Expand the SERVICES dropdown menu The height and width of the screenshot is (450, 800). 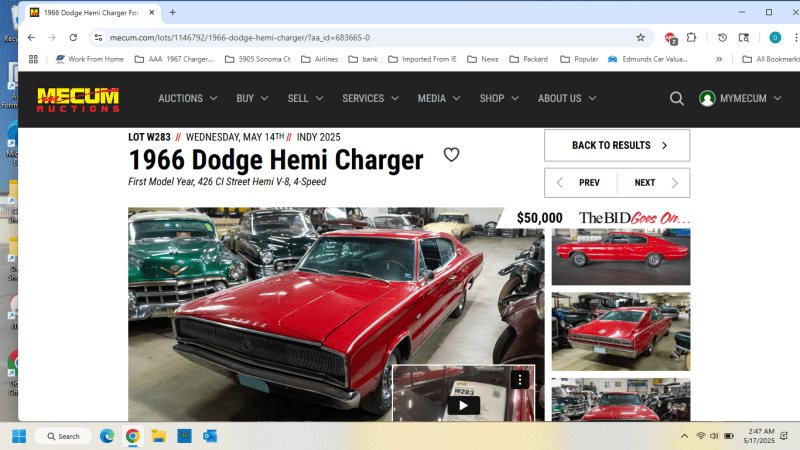pyautogui.click(x=370, y=98)
